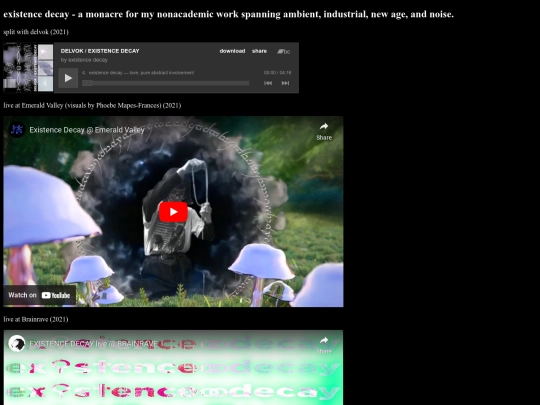Open the 'Existence Decay @ Emerald Valley' video title
This screenshot has width=540, height=405.
click(x=87, y=130)
